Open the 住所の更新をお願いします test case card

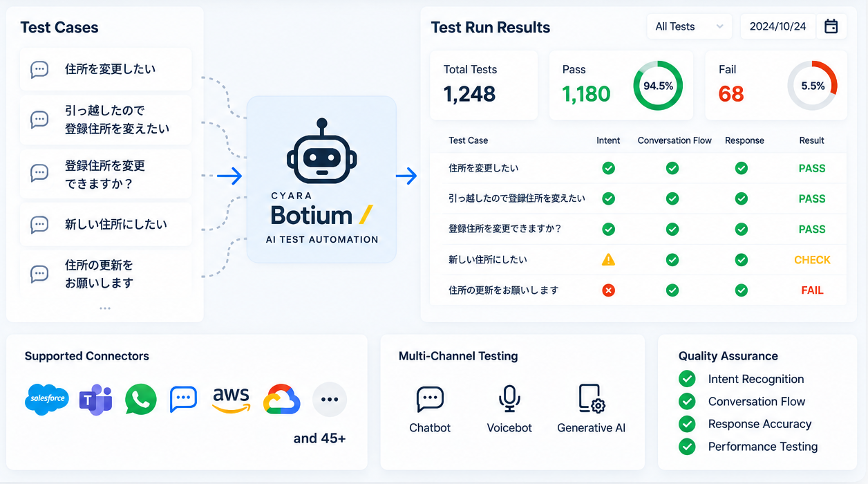pos(106,274)
